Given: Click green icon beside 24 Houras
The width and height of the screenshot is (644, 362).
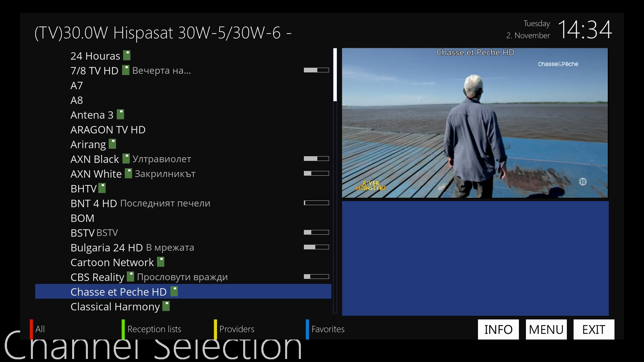Looking at the screenshot, I should coord(127,55).
